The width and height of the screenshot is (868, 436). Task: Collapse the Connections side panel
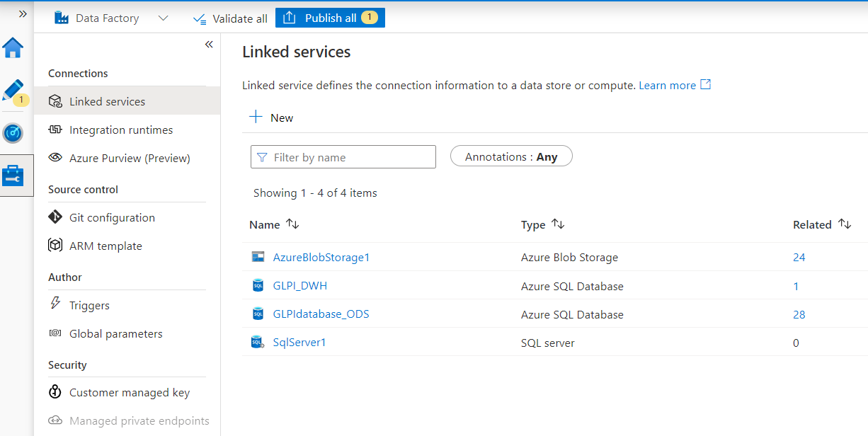pyautogui.click(x=209, y=44)
